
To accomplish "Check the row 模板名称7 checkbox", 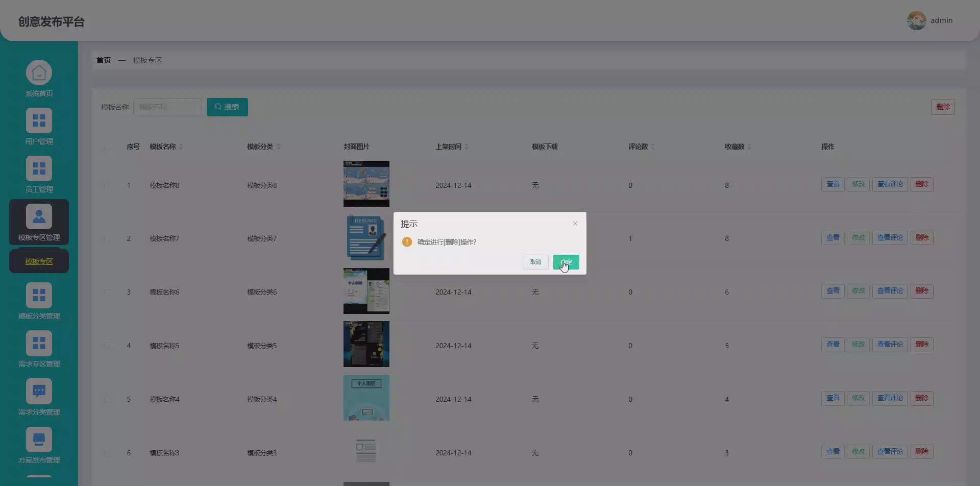I will tap(107, 238).
